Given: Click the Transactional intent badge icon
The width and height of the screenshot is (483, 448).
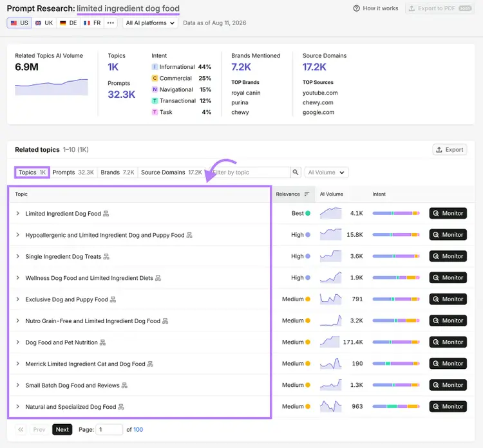Looking at the screenshot, I should (x=155, y=100).
